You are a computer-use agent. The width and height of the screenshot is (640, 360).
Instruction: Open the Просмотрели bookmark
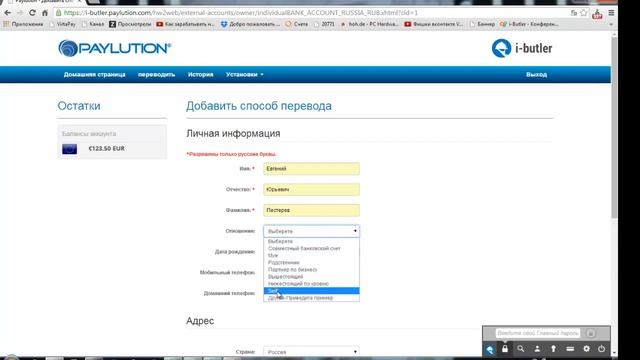click(130, 24)
